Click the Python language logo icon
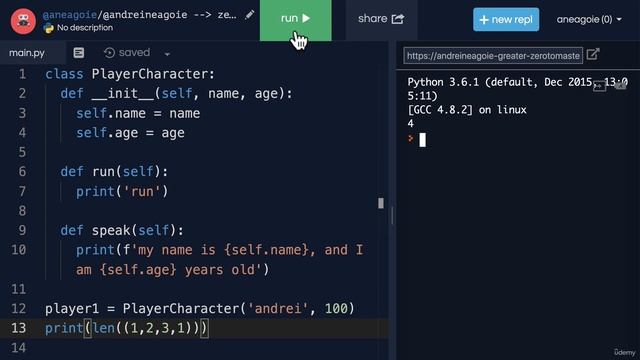This screenshot has height=360, width=640. [x=49, y=28]
